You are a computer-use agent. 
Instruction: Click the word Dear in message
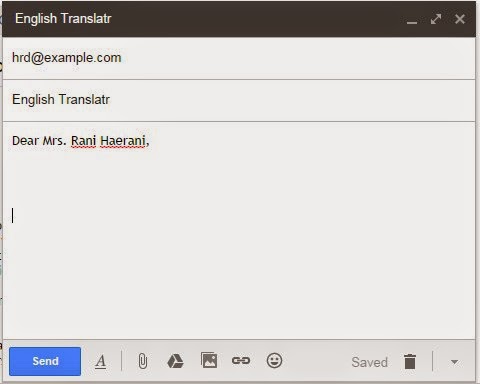[x=25, y=141]
